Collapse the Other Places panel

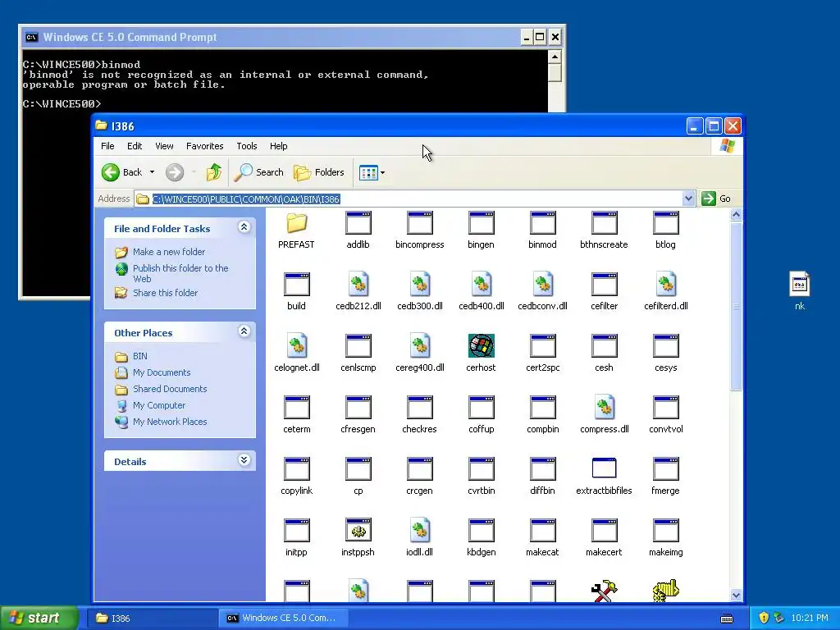pos(244,331)
